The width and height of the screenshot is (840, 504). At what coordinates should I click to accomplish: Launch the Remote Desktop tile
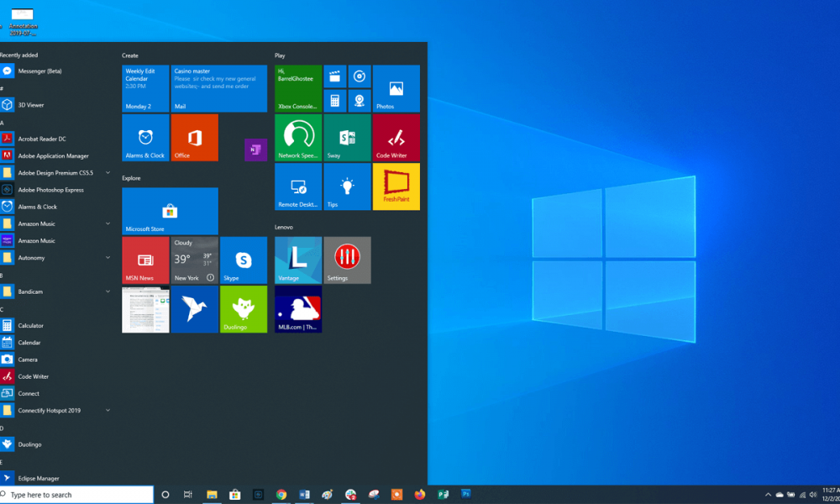(x=298, y=186)
